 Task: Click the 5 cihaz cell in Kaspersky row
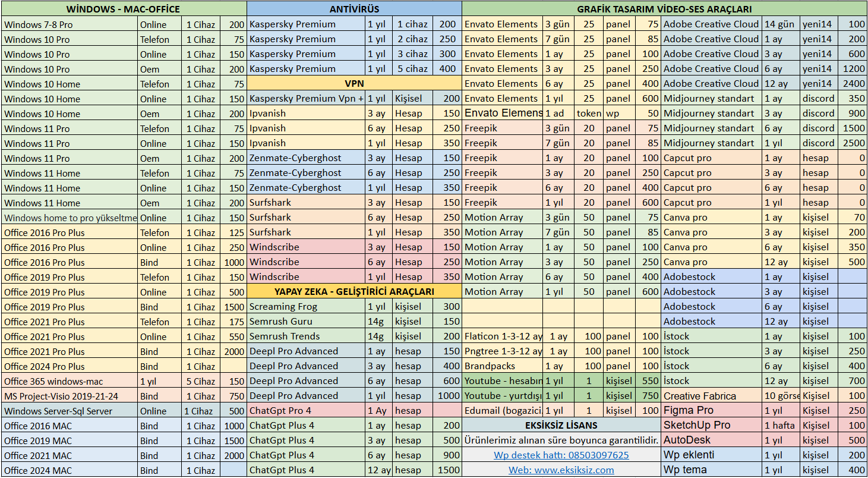point(412,69)
